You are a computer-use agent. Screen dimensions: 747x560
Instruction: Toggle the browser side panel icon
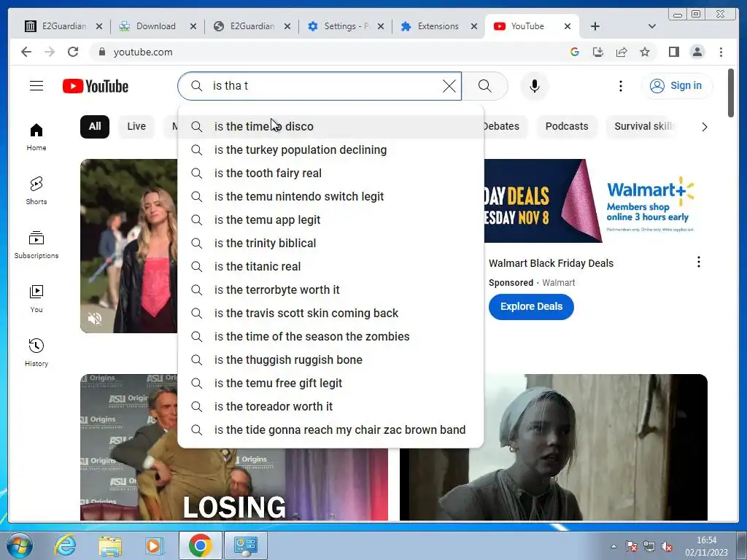point(673,52)
